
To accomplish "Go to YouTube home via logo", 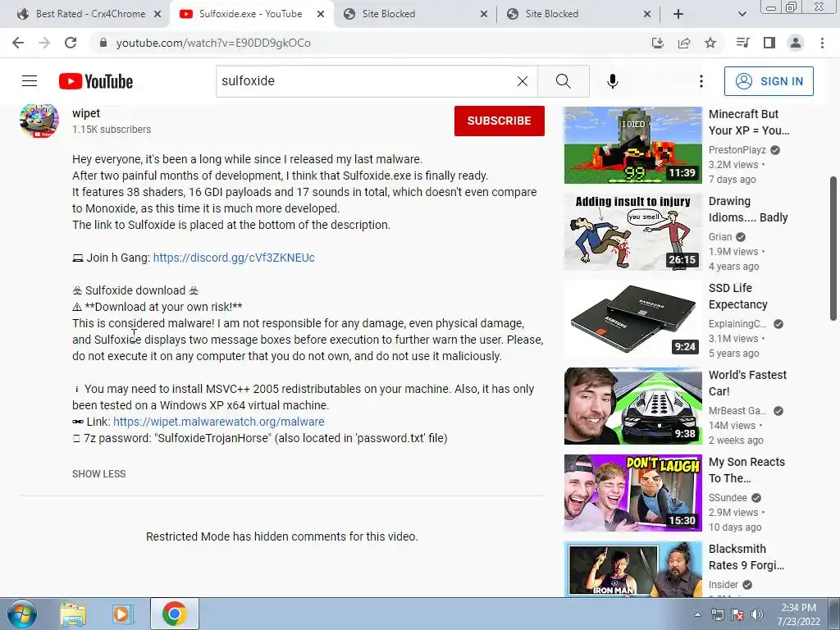I will (96, 81).
